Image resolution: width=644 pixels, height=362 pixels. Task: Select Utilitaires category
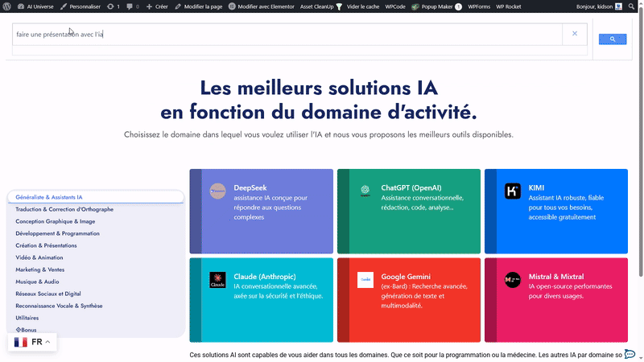coord(27,318)
